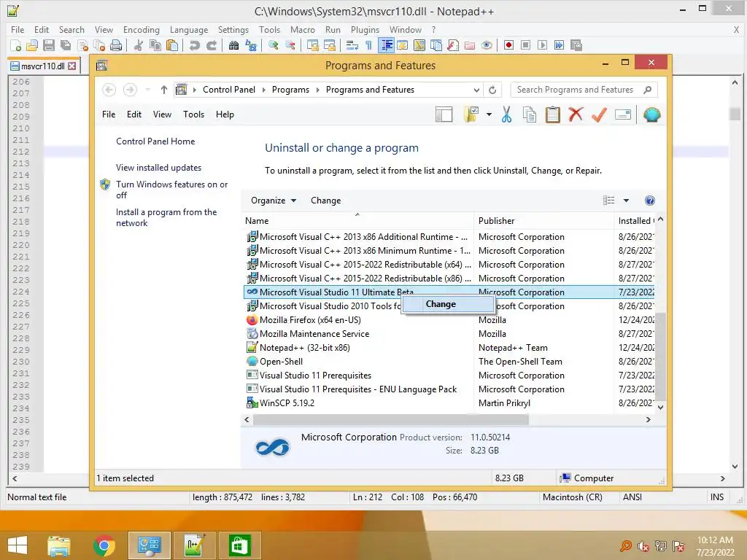Image resolution: width=747 pixels, height=560 pixels.
Task: Open the Windows Store taskbar icon
Action: (239, 545)
